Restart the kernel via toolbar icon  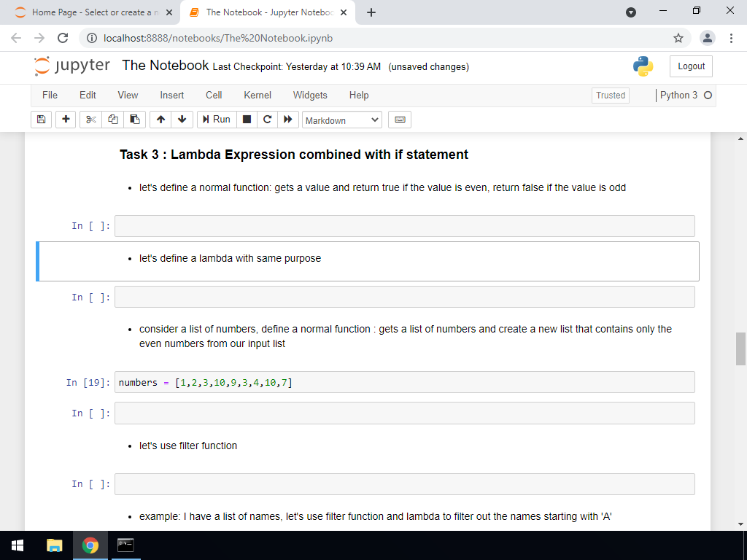click(x=267, y=120)
